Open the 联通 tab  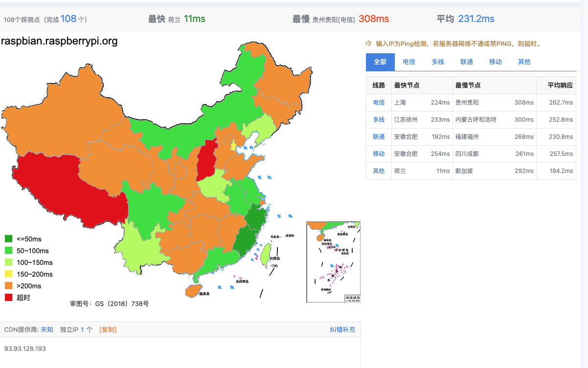coord(467,62)
